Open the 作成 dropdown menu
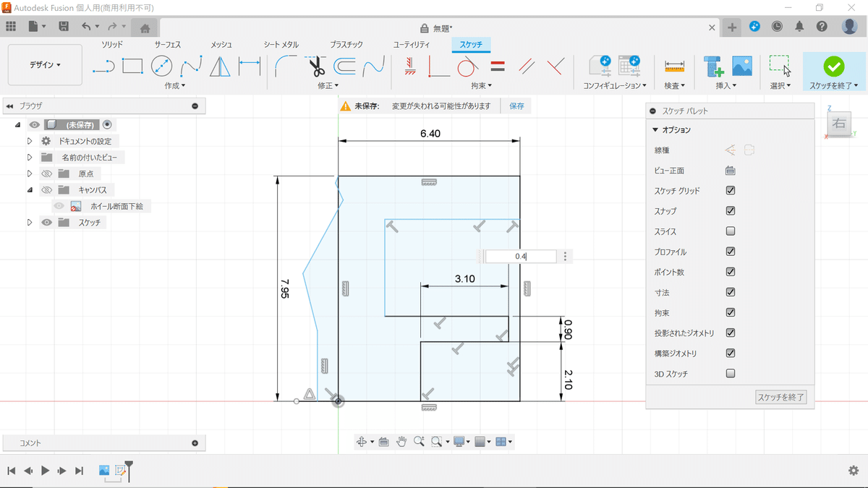The width and height of the screenshot is (868, 488). coord(175,85)
